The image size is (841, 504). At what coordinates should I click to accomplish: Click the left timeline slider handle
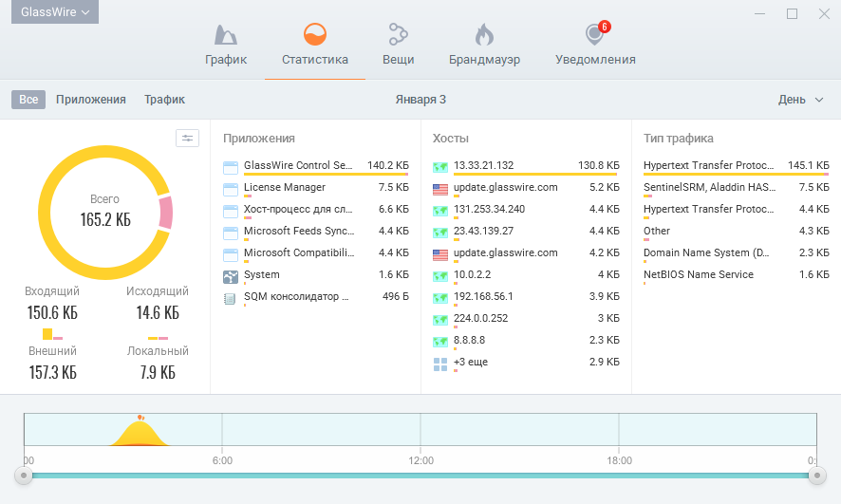coord(24,475)
